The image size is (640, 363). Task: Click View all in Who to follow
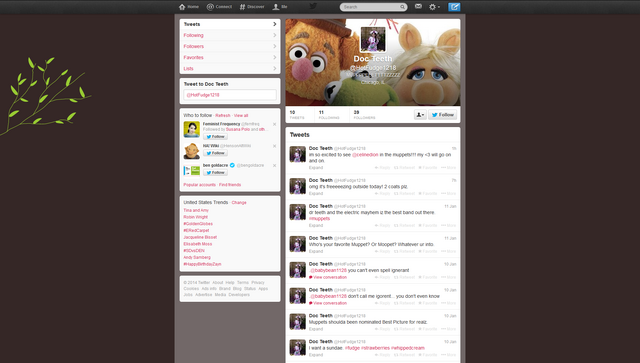pyautogui.click(x=241, y=116)
